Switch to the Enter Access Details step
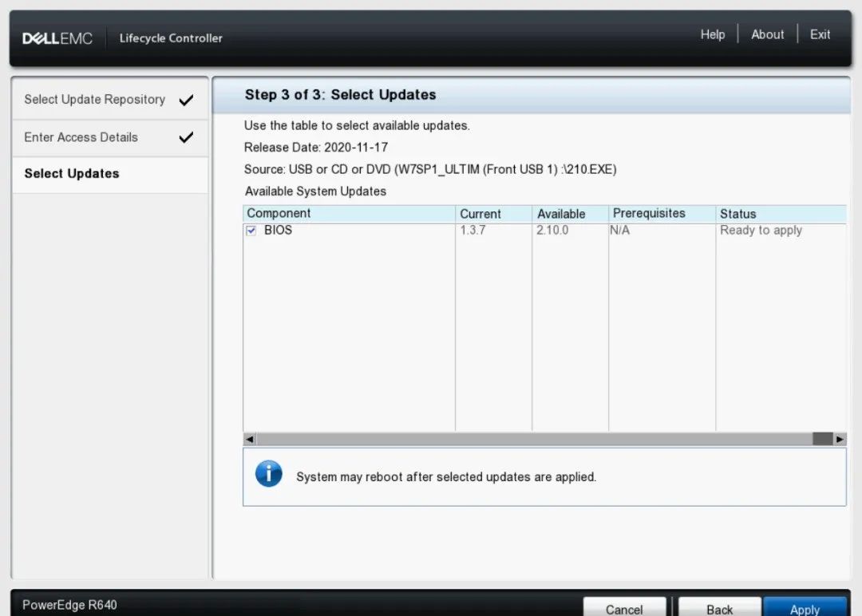Screen dimensions: 862x616 click(x=81, y=137)
